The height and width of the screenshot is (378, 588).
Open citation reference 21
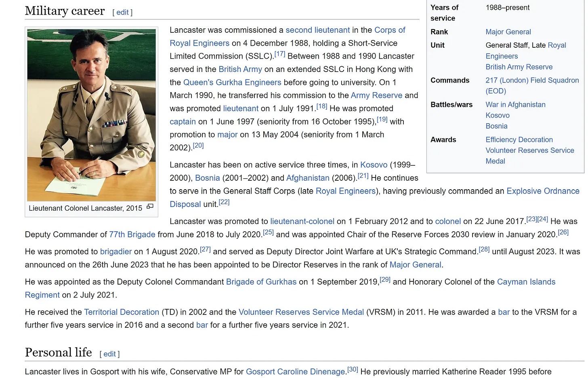point(363,176)
